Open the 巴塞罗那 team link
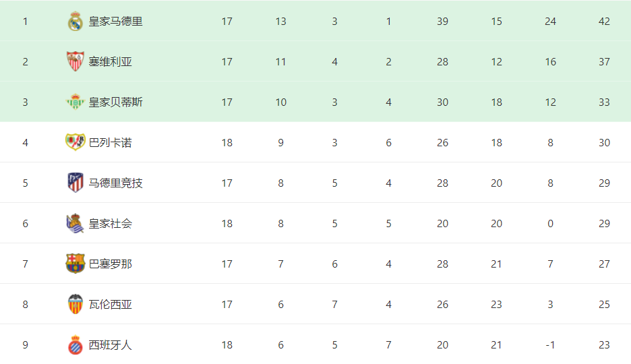The height and width of the screenshot is (364, 631). pos(111,264)
